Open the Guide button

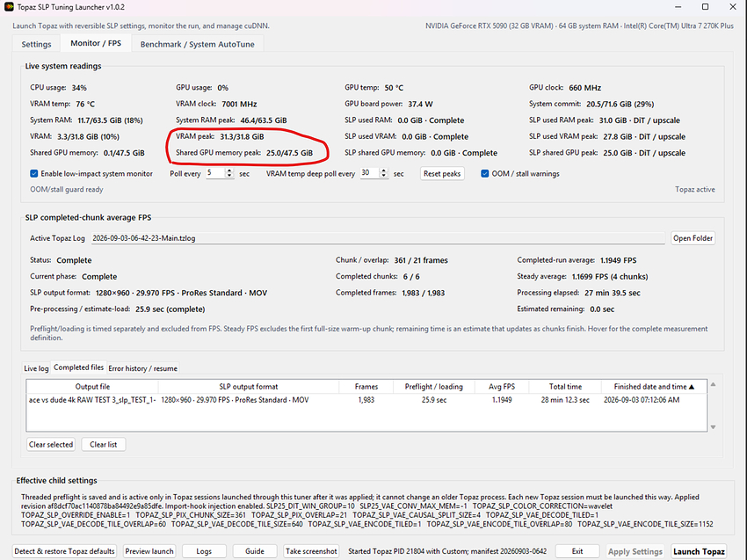point(255,551)
